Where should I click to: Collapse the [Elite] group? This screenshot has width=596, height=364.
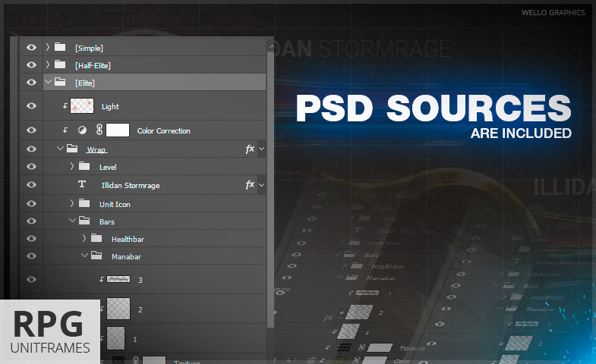coord(48,82)
